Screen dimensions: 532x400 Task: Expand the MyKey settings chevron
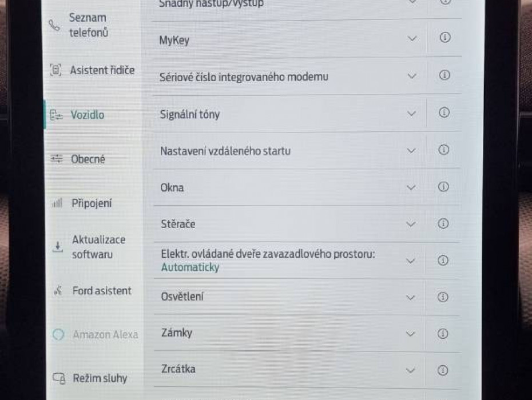click(x=412, y=38)
